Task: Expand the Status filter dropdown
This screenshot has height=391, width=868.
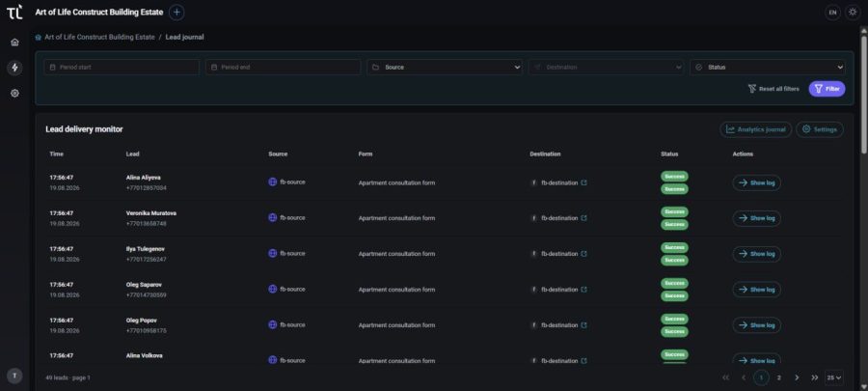Action: click(x=768, y=67)
